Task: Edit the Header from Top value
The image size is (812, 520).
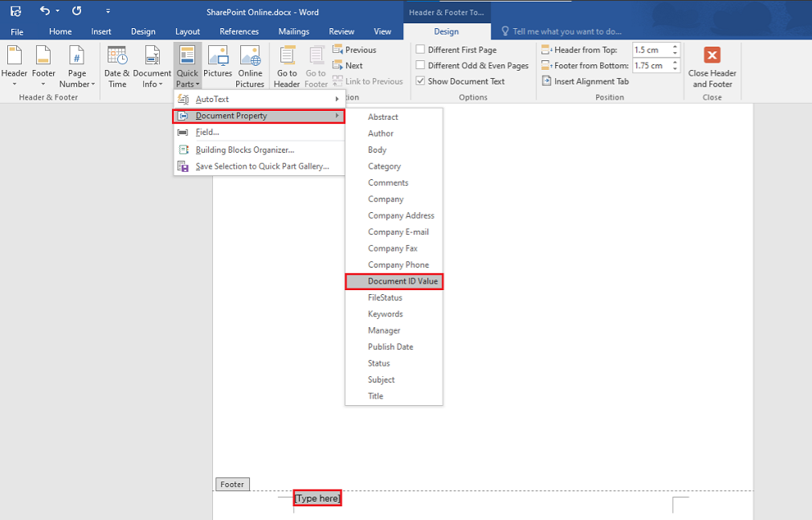Action: tap(651, 50)
